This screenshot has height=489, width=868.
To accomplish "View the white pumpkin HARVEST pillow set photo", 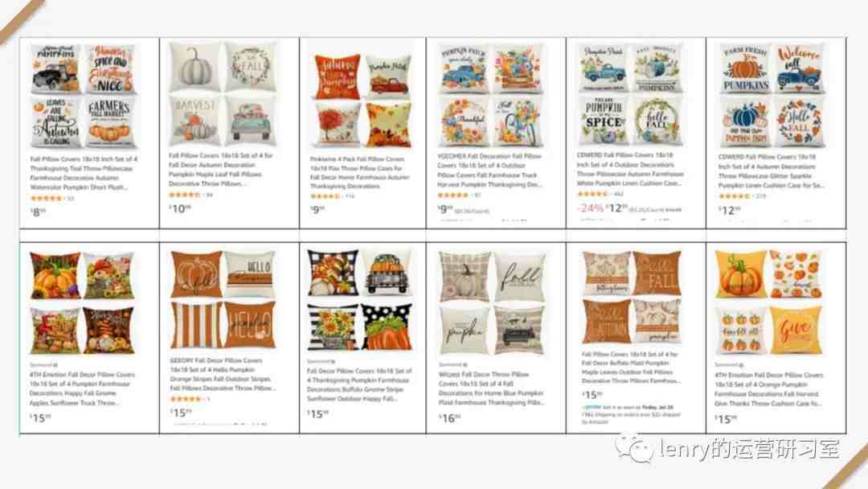I will pos(223,93).
